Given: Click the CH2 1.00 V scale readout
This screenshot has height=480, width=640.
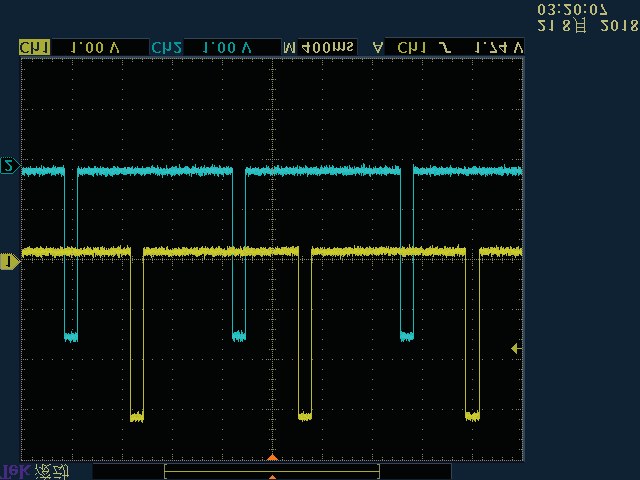Looking at the screenshot, I should (227, 47).
